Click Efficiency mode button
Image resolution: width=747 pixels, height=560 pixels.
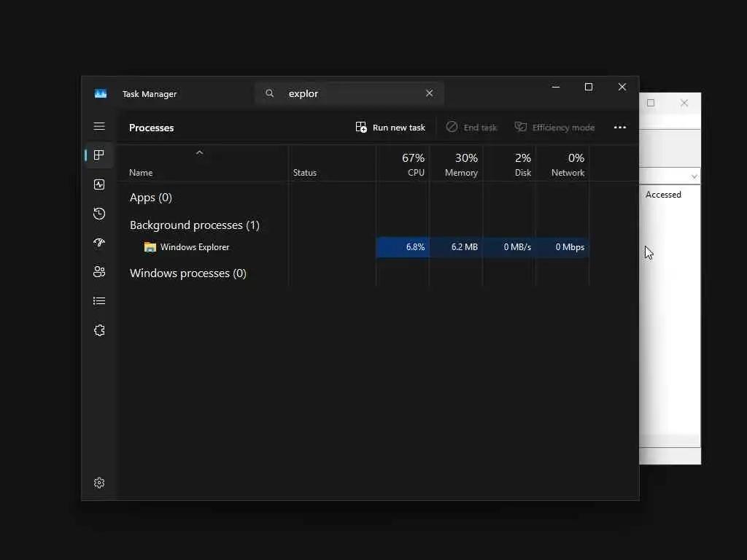click(x=554, y=127)
